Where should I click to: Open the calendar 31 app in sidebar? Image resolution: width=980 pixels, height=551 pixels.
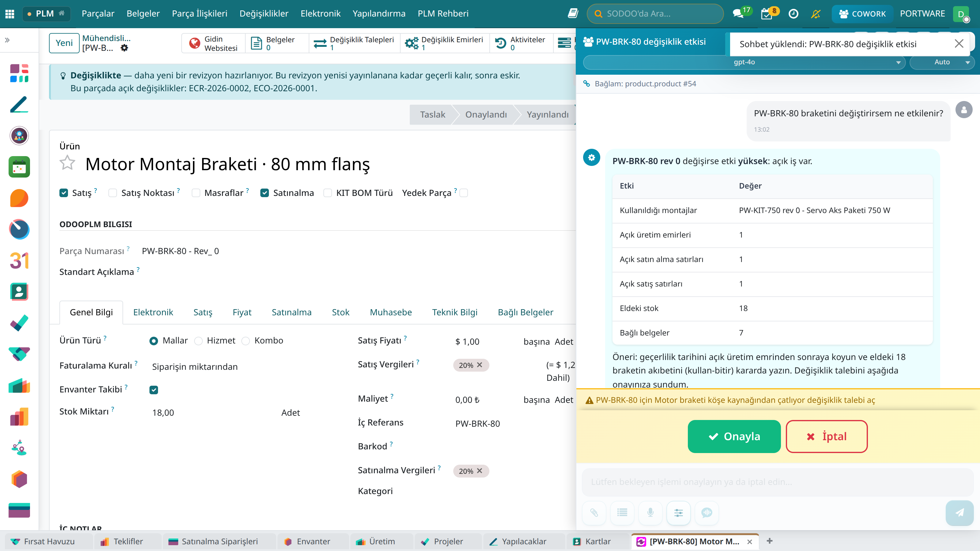coord(19,261)
